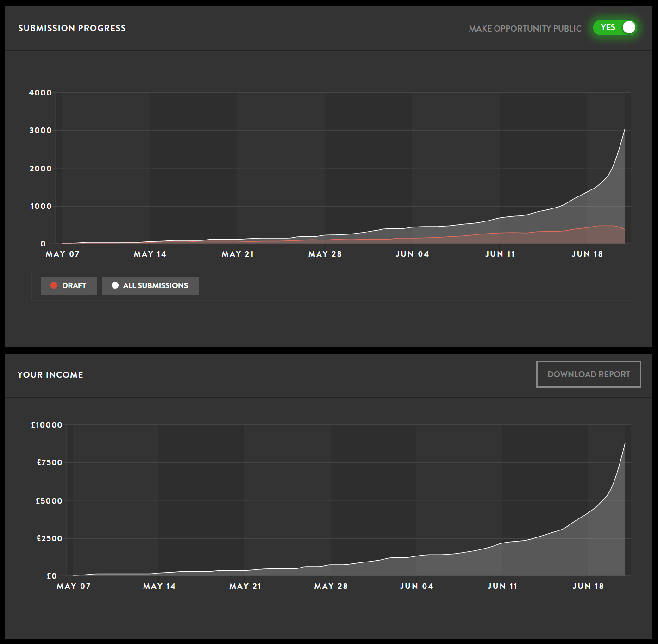Click JUN 11 date in income chart

click(502, 586)
